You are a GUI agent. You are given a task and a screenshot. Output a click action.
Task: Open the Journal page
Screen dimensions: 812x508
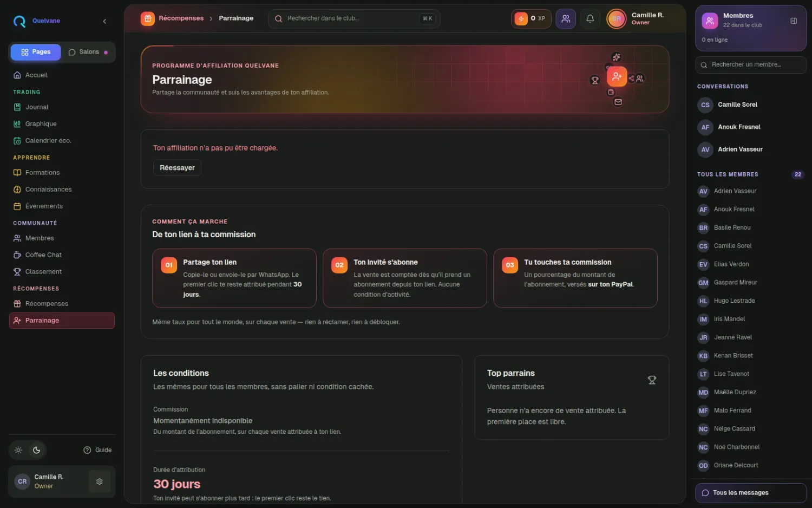pyautogui.click(x=62, y=107)
